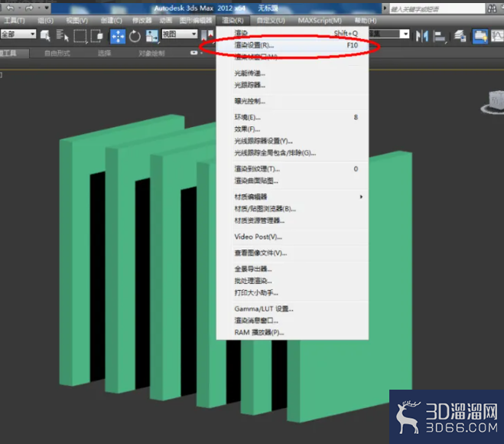Close the 渲染(R) menu from menu bar
504x444 pixels.
tap(232, 21)
